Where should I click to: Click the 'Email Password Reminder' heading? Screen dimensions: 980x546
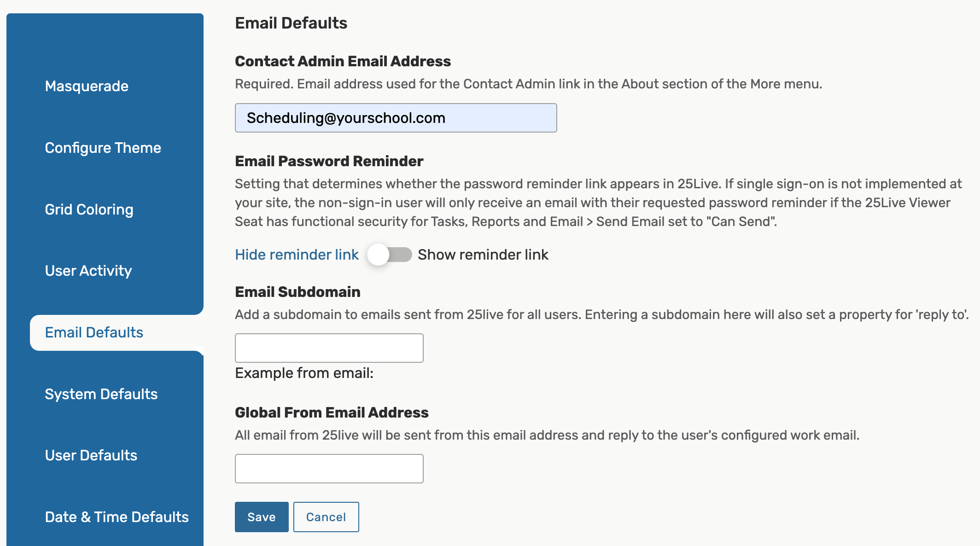[329, 161]
